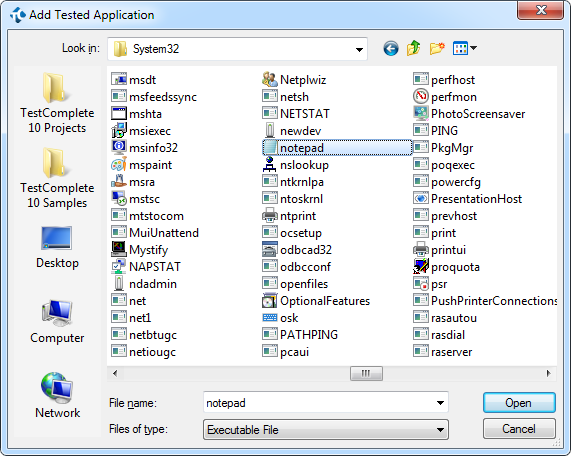Select the file named NETSTAT
Viewport: 571px width, 456px height.
[x=296, y=114]
